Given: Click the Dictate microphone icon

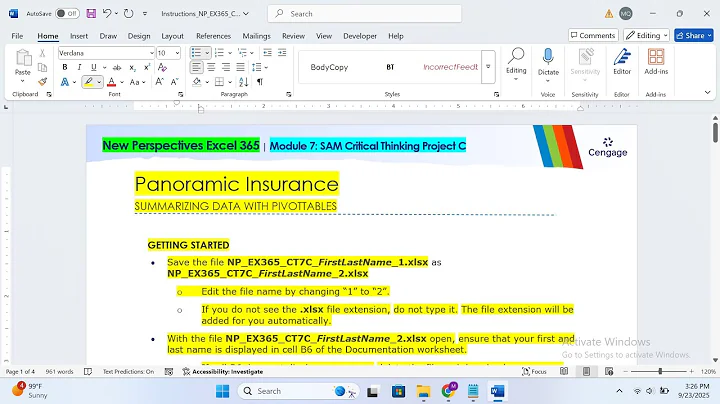Looking at the screenshot, I should tap(548, 57).
